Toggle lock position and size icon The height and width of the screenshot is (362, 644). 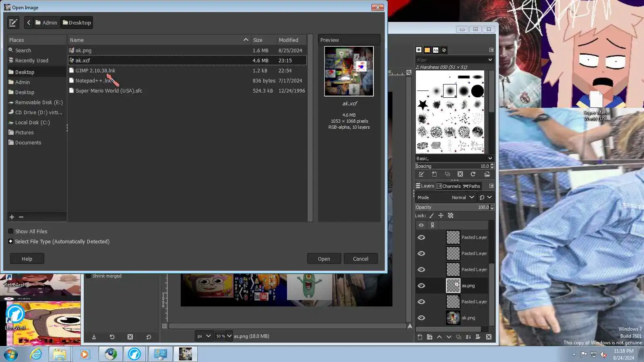[441, 216]
